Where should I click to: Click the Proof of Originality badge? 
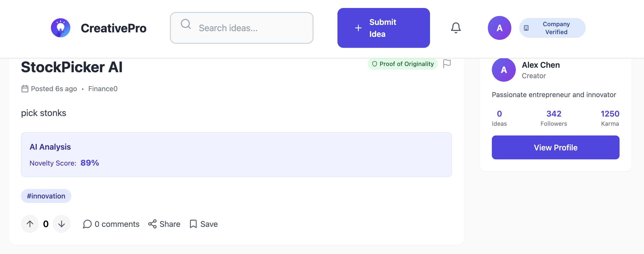tap(403, 64)
